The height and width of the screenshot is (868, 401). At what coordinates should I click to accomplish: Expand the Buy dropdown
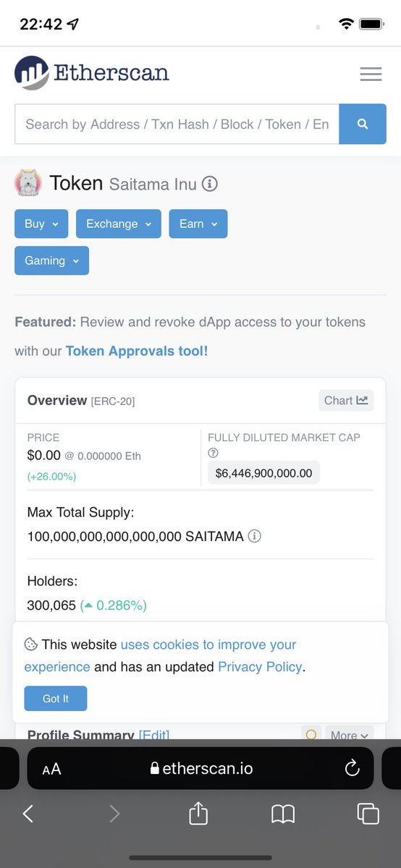41,224
